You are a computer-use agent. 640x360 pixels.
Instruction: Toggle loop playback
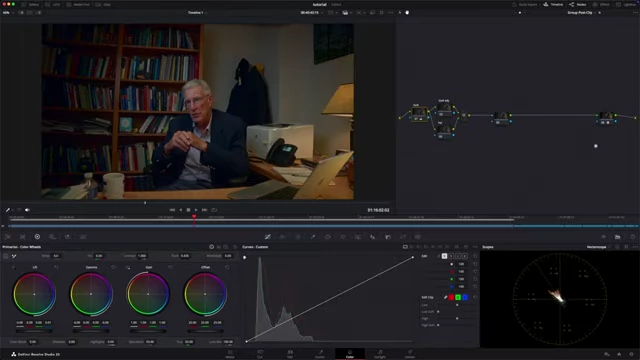click(214, 210)
